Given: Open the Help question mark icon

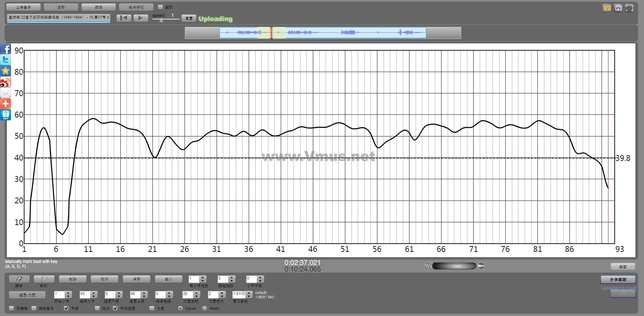Looking at the screenshot, I should [6, 115].
